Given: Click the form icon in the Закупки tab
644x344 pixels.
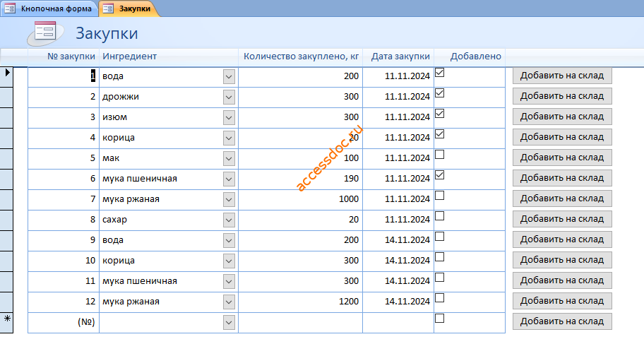Looking at the screenshot, I should [x=109, y=8].
